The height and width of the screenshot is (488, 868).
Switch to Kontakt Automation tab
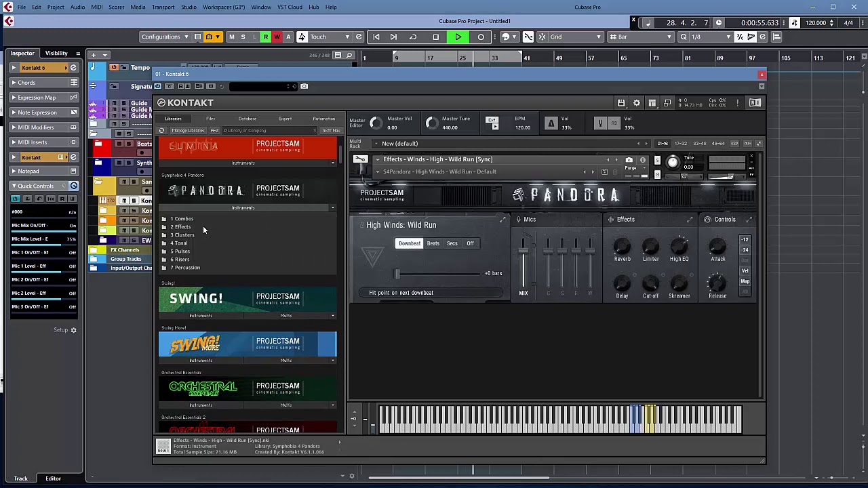coord(323,119)
